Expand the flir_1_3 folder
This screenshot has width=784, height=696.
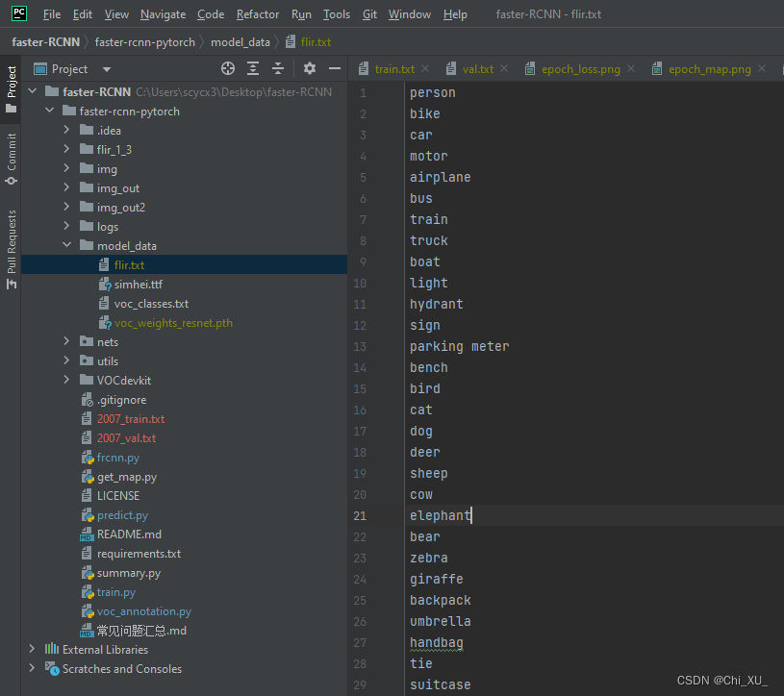point(66,149)
